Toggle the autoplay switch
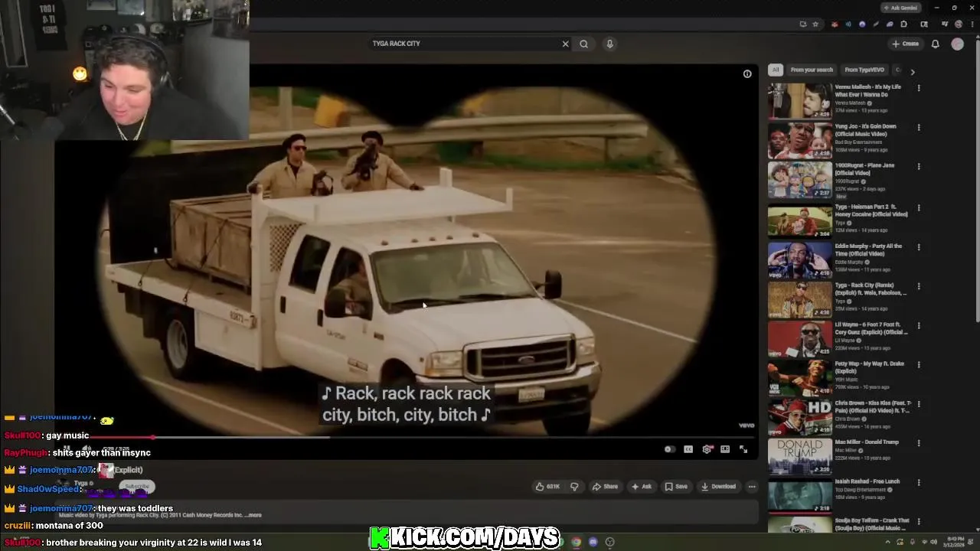This screenshot has height=551, width=980. [x=670, y=449]
